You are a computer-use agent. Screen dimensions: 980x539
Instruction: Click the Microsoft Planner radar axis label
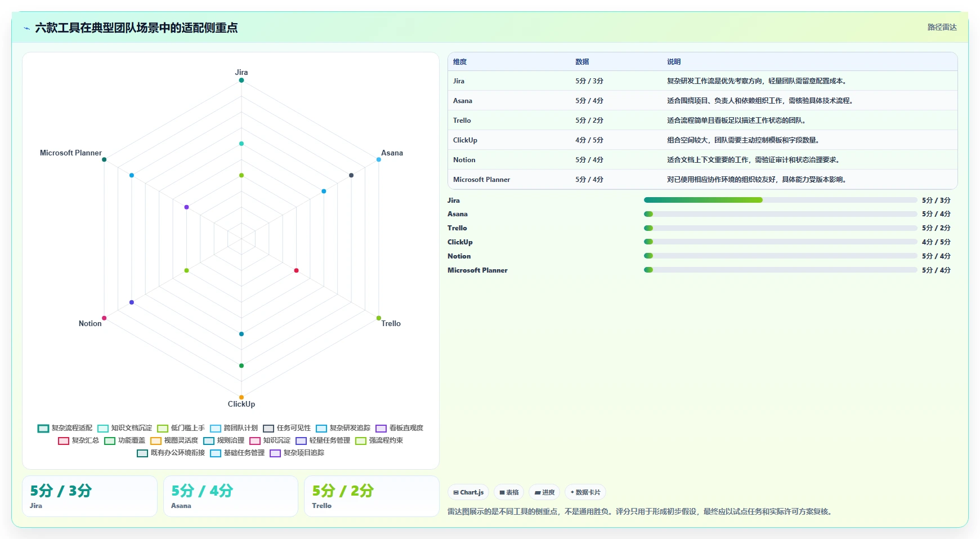(71, 153)
